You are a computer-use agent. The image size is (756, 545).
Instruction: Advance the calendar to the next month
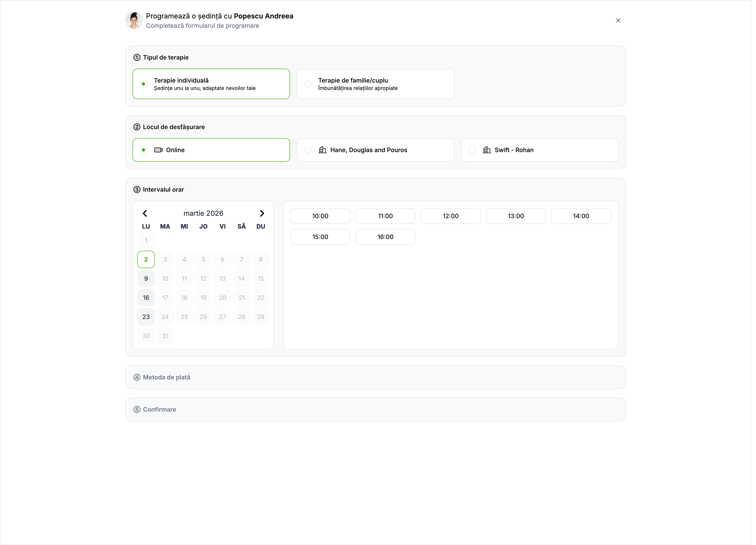point(262,213)
